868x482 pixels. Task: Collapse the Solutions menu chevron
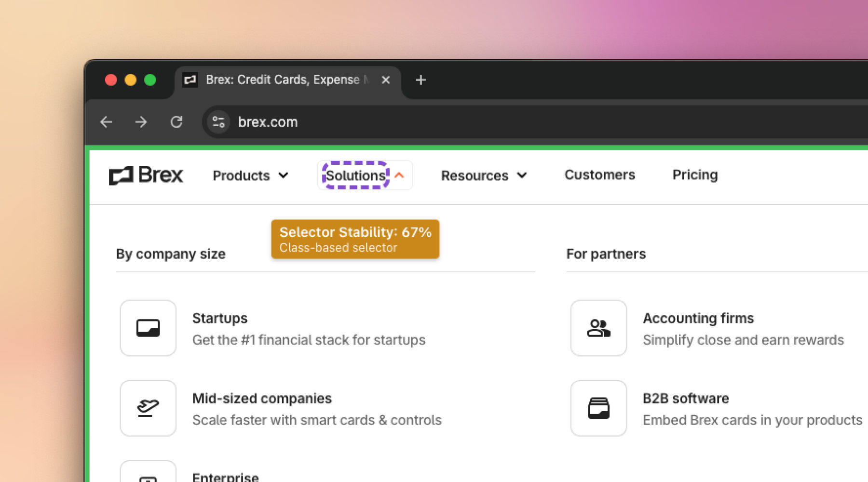(399, 175)
